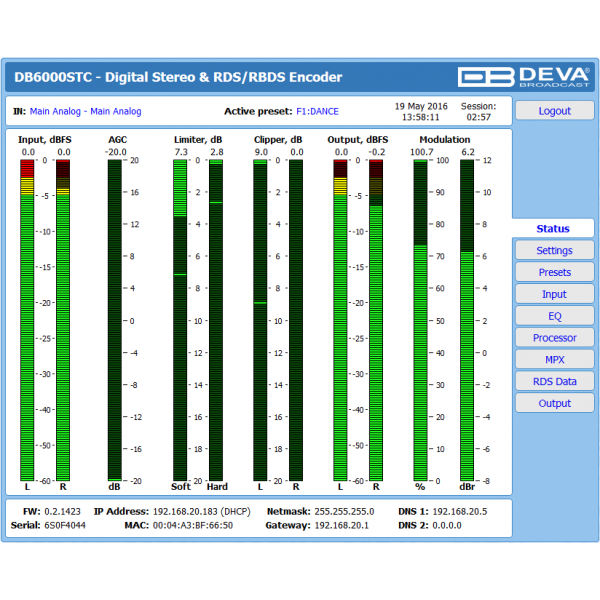Open the Output page

pos(554,403)
